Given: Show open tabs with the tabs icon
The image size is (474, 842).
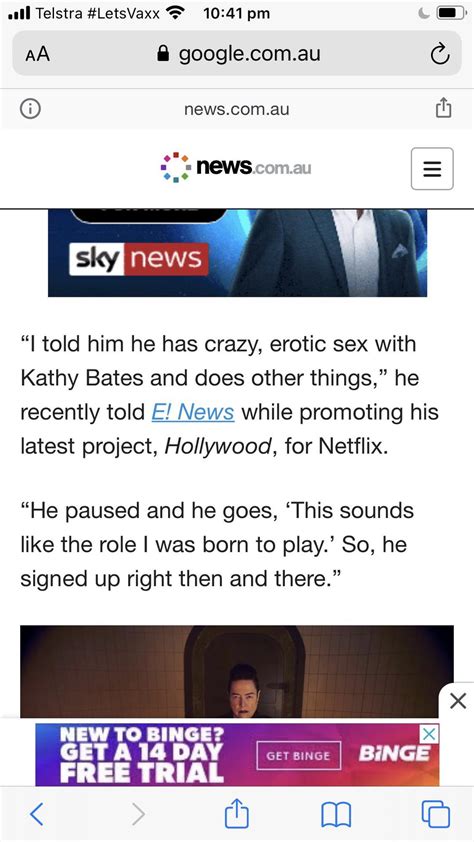Looking at the screenshot, I should (x=435, y=814).
